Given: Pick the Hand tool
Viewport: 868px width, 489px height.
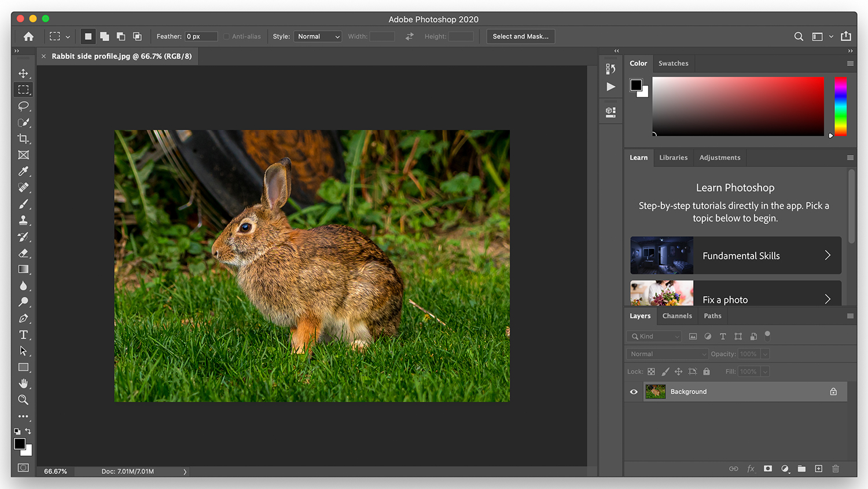Looking at the screenshot, I should (24, 383).
